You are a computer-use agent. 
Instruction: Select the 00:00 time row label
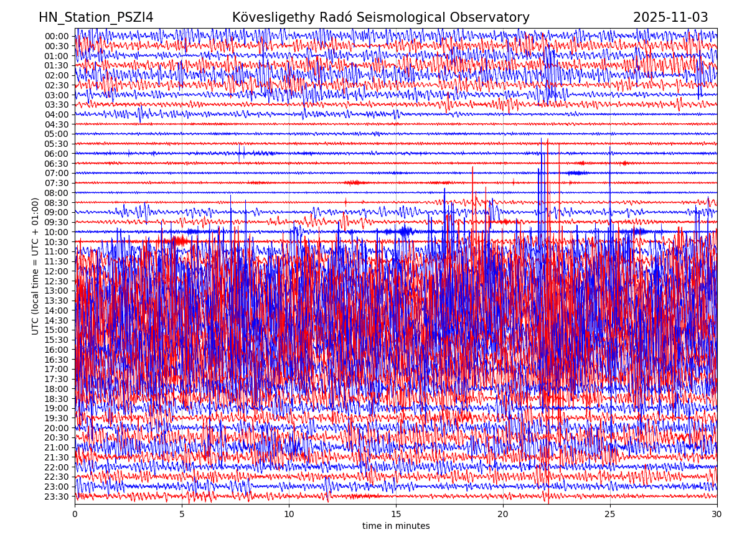[57, 36]
